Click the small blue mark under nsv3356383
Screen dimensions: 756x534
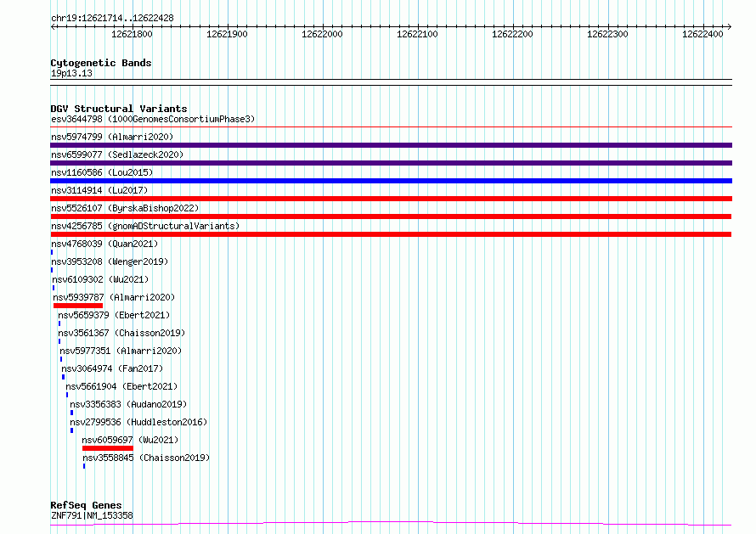(x=72, y=413)
